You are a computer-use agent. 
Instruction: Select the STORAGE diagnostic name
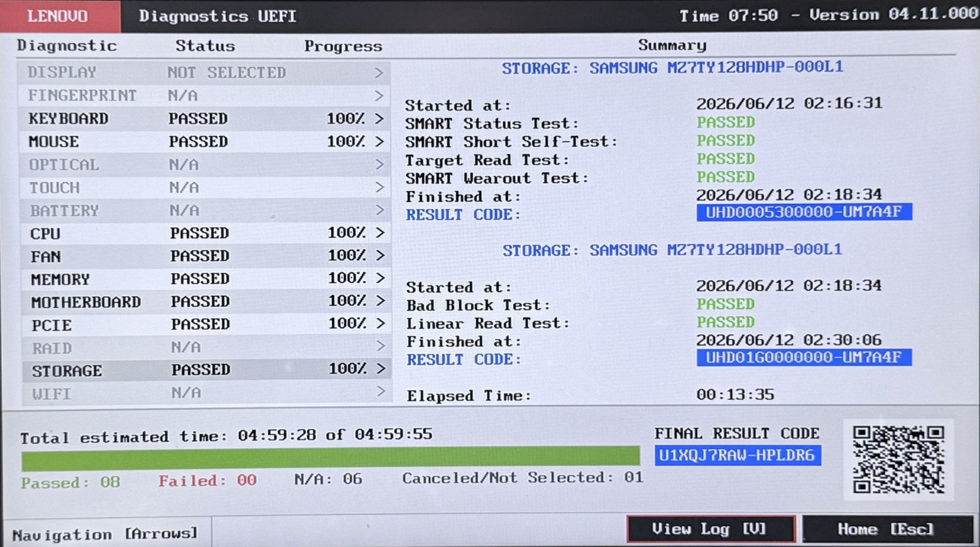67,371
